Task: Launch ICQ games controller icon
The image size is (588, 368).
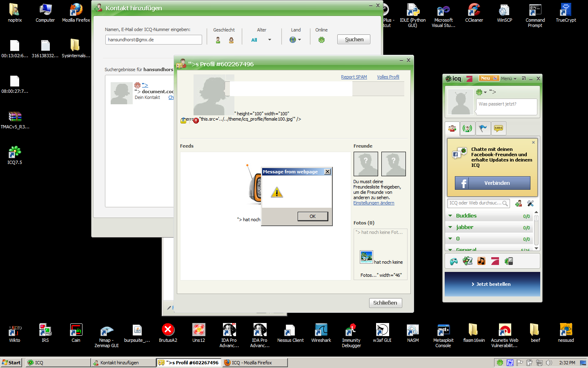Action: coord(454,261)
